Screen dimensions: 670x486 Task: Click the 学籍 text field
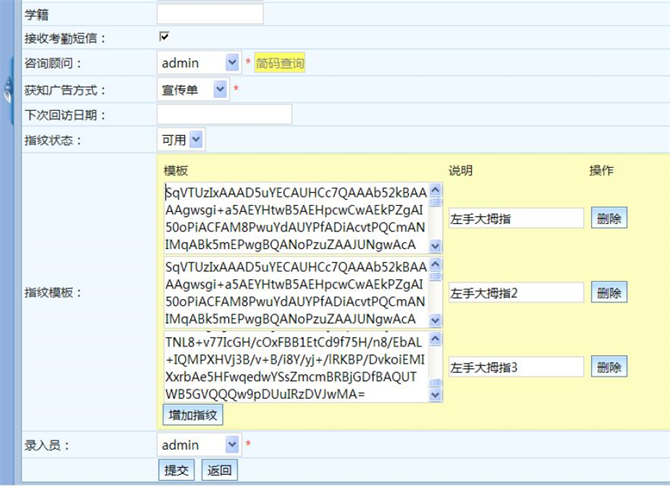tap(210, 13)
